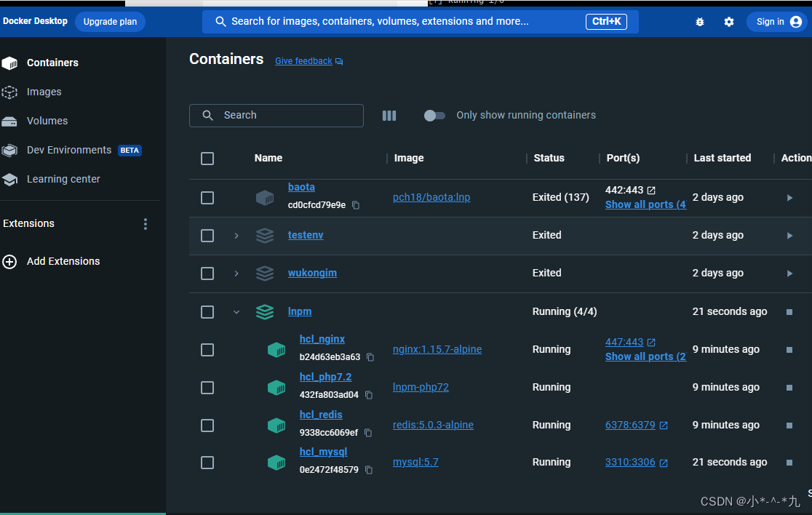The width and height of the screenshot is (812, 515).
Task: Click the global search bar
Action: tap(420, 22)
